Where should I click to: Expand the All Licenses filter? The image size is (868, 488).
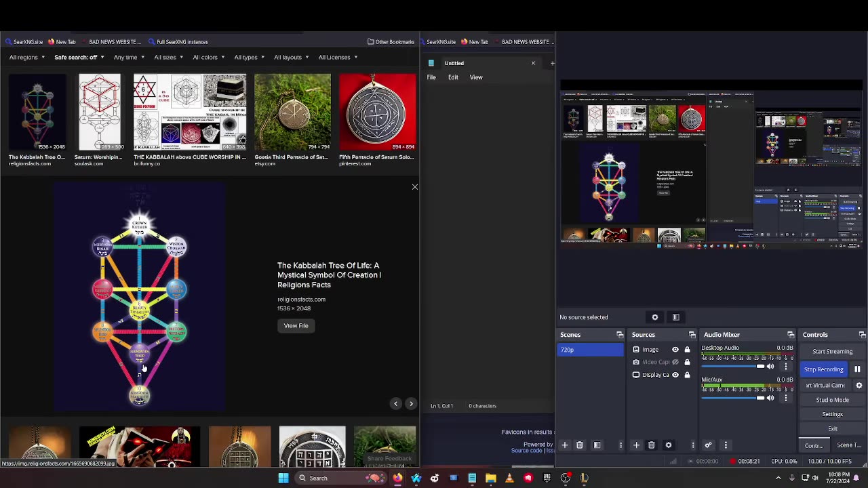pyautogui.click(x=338, y=57)
